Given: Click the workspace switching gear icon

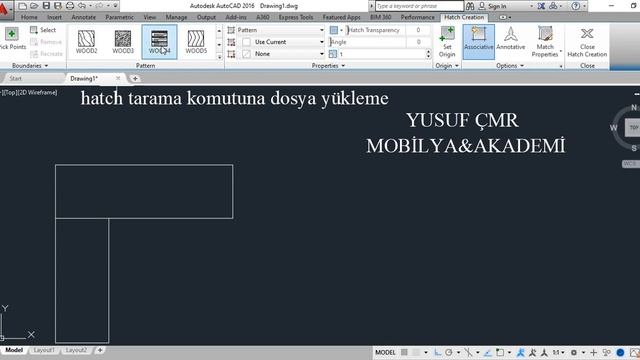Looking at the screenshot, I should [573, 352].
